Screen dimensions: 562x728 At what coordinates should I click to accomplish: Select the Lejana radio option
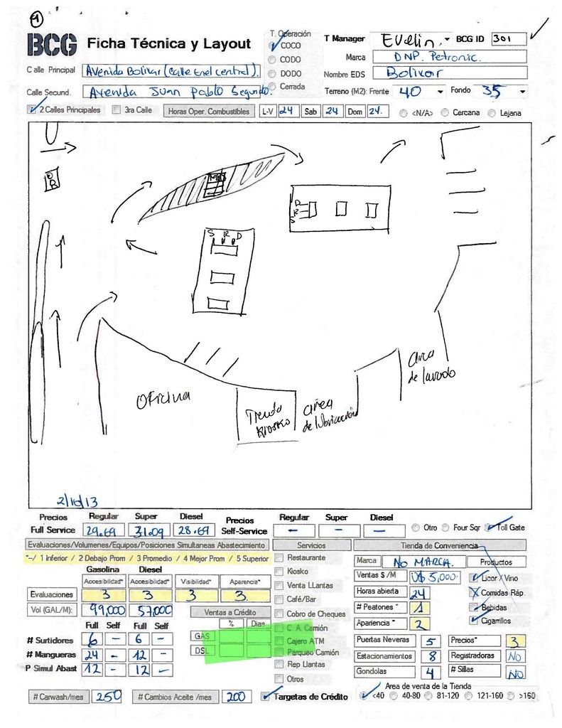tap(492, 113)
